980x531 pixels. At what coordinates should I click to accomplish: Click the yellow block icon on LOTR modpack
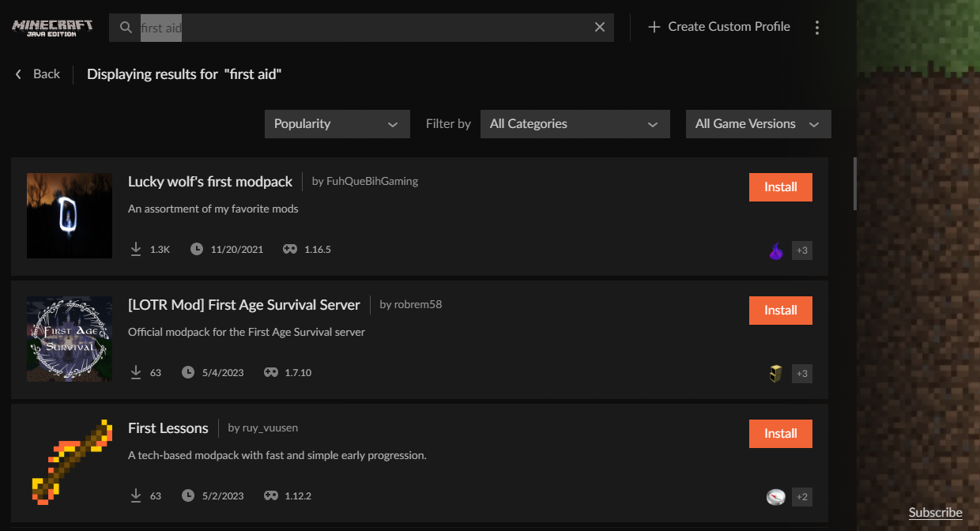(x=776, y=374)
